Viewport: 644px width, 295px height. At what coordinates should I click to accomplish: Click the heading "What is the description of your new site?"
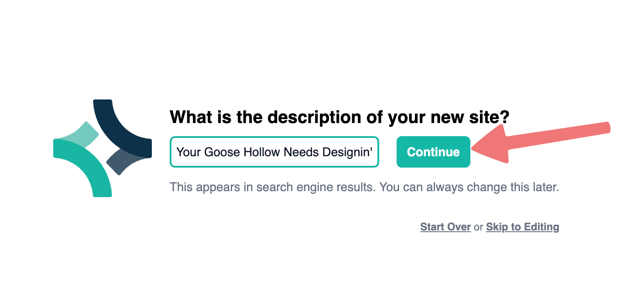coord(339,117)
